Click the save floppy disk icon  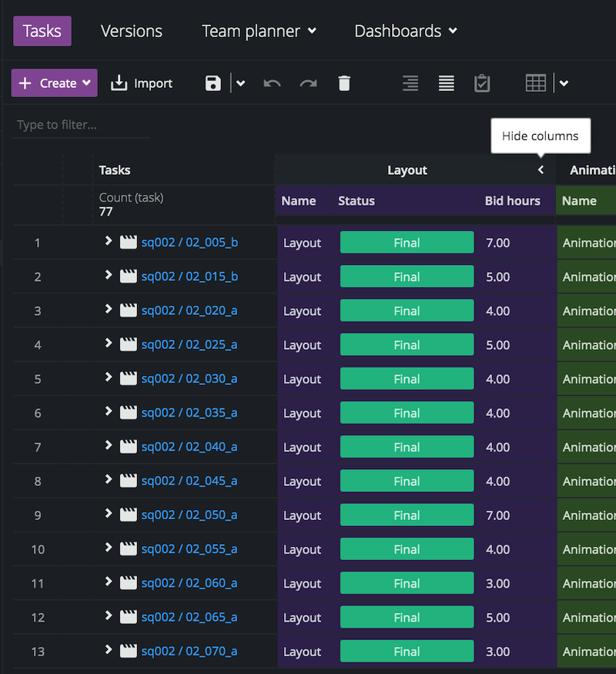(x=213, y=83)
